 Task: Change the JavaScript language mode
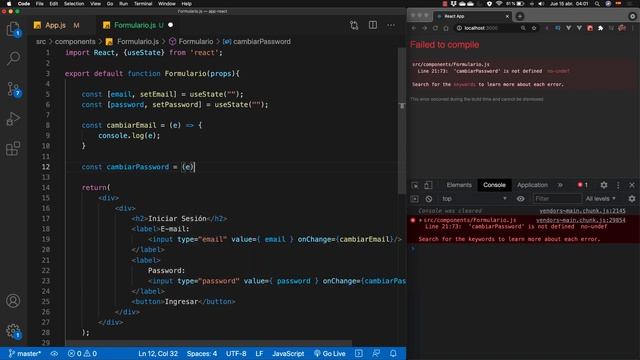coord(288,353)
